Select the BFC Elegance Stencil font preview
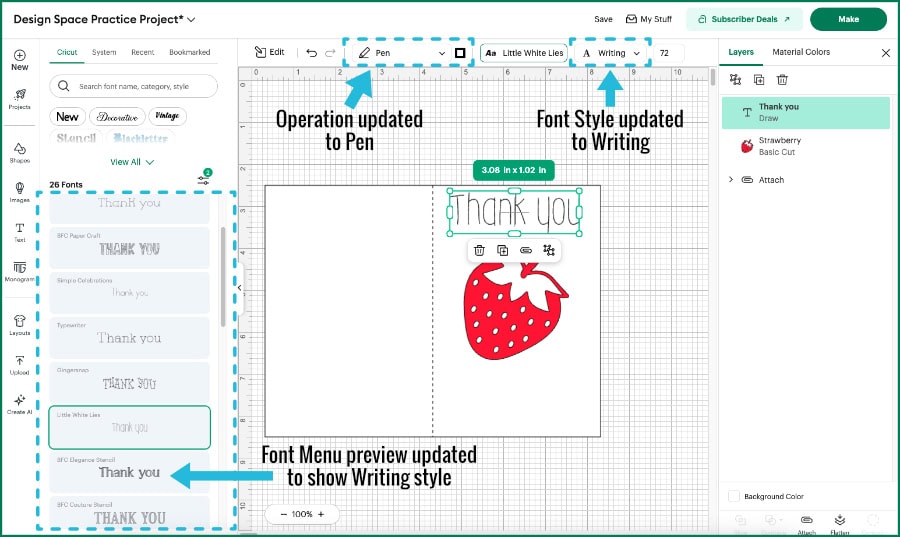900x537 pixels. click(129, 472)
